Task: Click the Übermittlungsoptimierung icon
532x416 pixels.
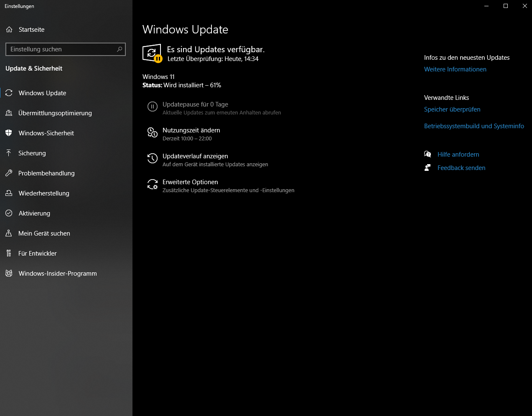Action: point(9,113)
